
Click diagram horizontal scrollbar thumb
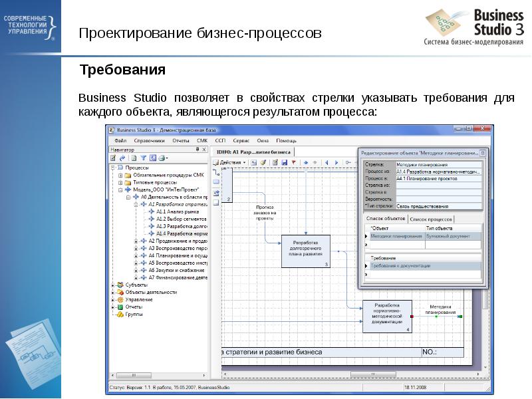pyautogui.click(x=373, y=374)
